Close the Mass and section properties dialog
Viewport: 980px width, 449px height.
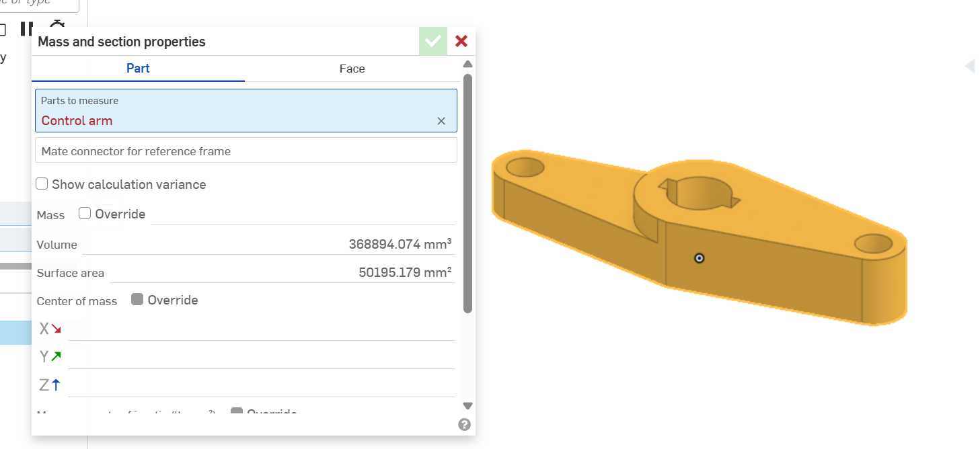[461, 41]
